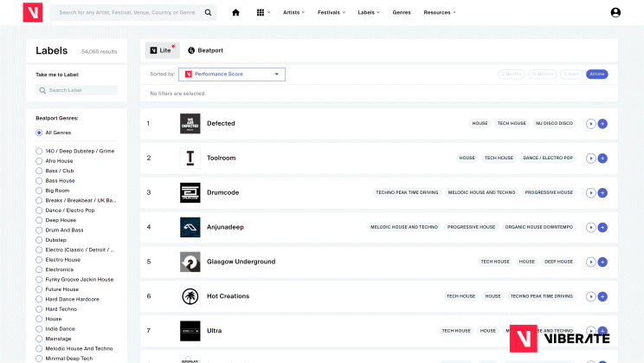This screenshot has width=644, height=363.
Task: Add the Drumcode label with plus
Action: [x=602, y=192]
